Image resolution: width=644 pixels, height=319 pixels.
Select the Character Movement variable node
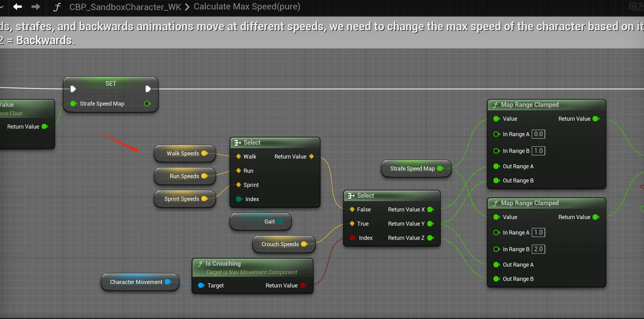click(x=140, y=282)
